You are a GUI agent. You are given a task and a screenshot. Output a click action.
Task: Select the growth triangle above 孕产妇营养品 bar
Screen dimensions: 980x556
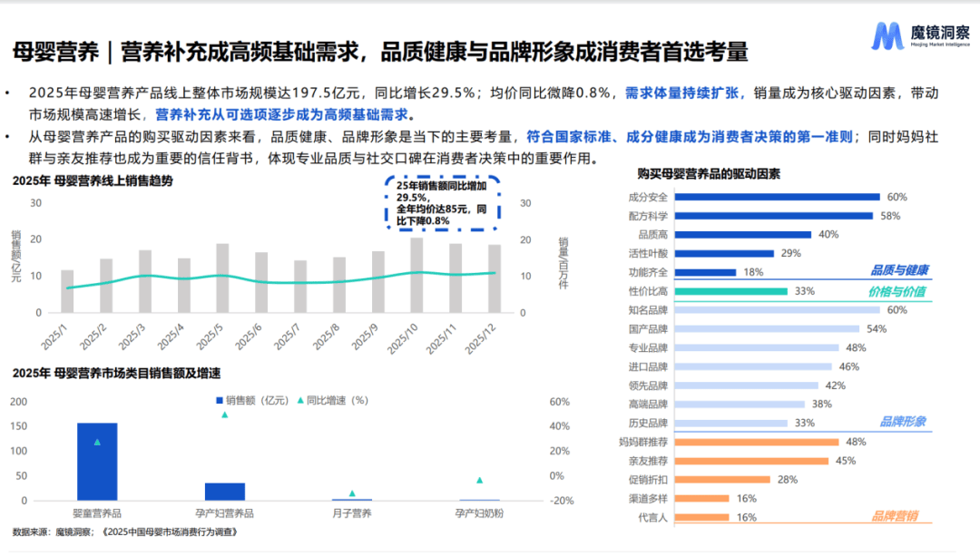tap(225, 415)
